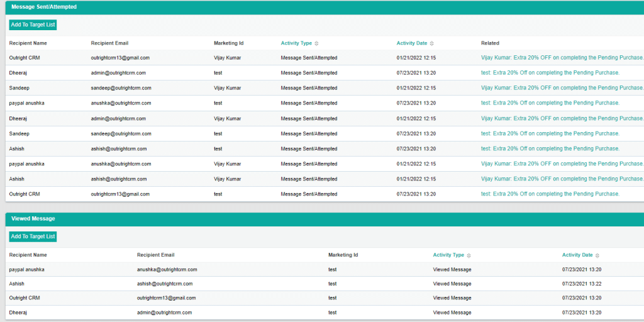This screenshot has height=322, width=644.
Task: Sort by Activity Date icon in Viewed Message table
Action: (x=597, y=255)
